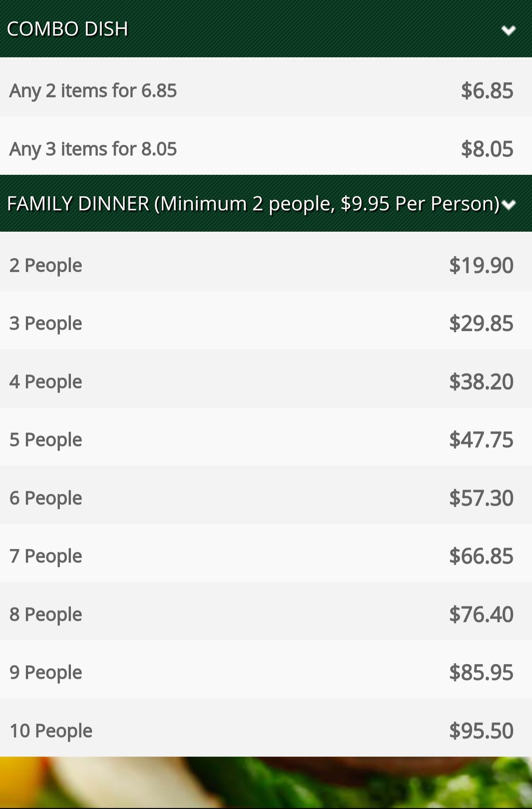Screen dimensions: 532x809
Task: Collapse the FAMILY DINNER section chevron
Action: pyautogui.click(x=509, y=205)
